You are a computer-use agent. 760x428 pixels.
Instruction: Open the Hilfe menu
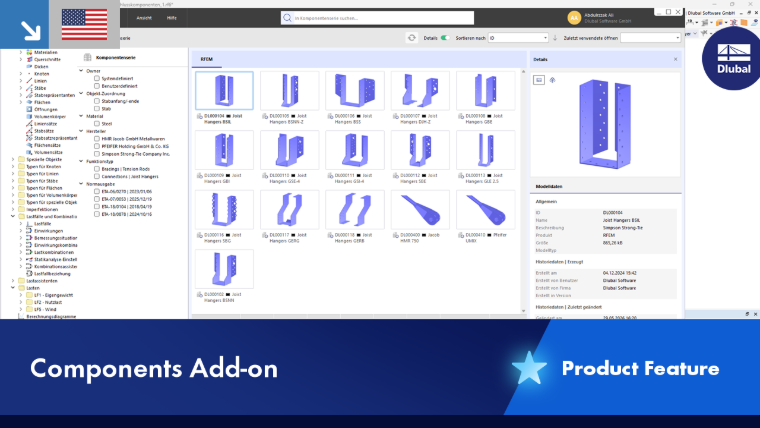tap(172, 18)
